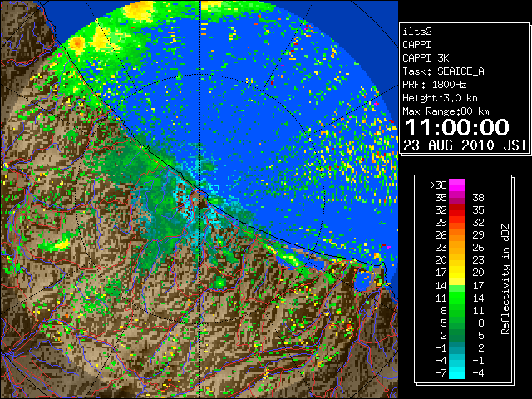Click the --- legend label
Viewport: 532px width, 399px height.
coord(475,185)
